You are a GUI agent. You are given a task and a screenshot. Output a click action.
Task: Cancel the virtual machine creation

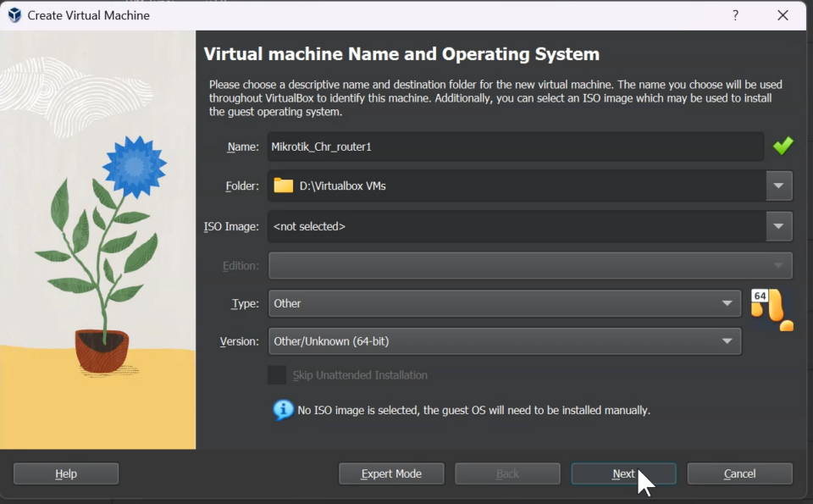[739, 474]
